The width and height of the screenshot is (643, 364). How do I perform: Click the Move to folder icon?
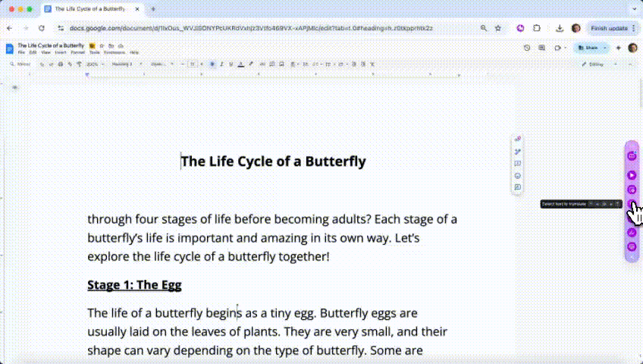coord(111,46)
